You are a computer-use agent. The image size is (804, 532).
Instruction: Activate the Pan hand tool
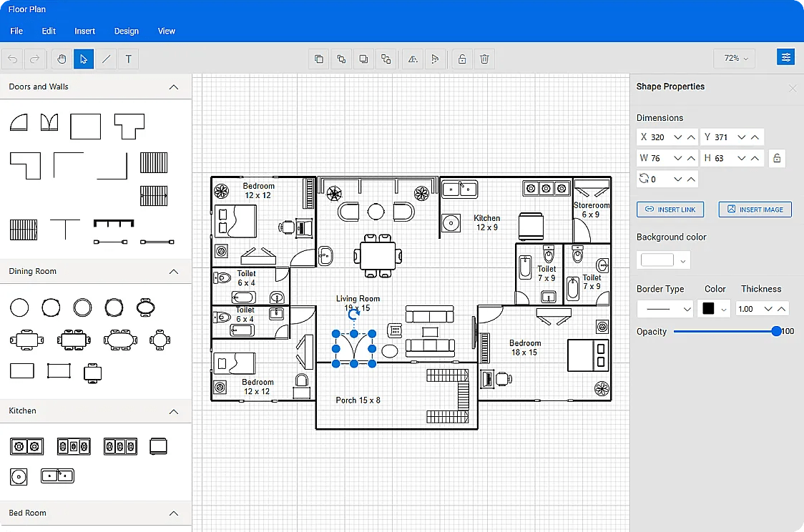click(x=61, y=59)
